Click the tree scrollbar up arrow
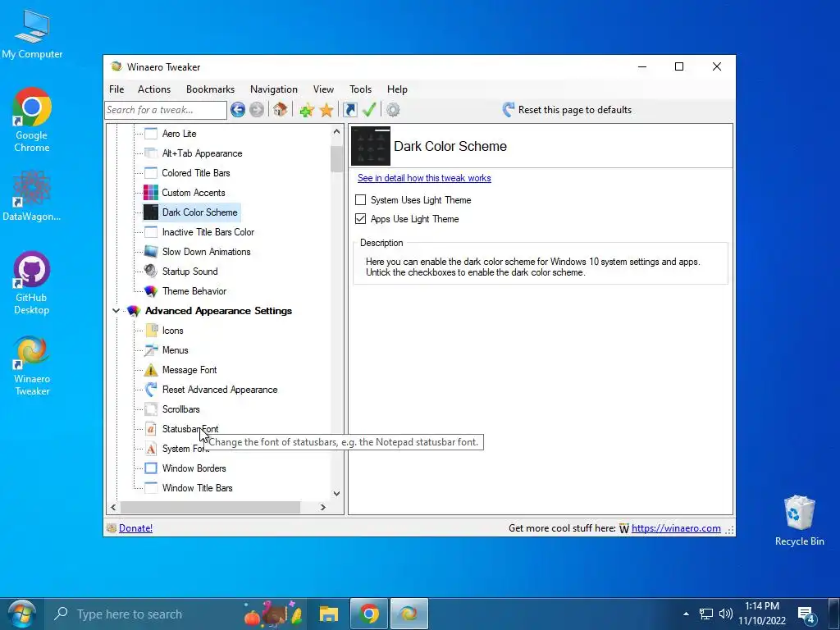Viewport: 840px width, 630px height. point(336,131)
